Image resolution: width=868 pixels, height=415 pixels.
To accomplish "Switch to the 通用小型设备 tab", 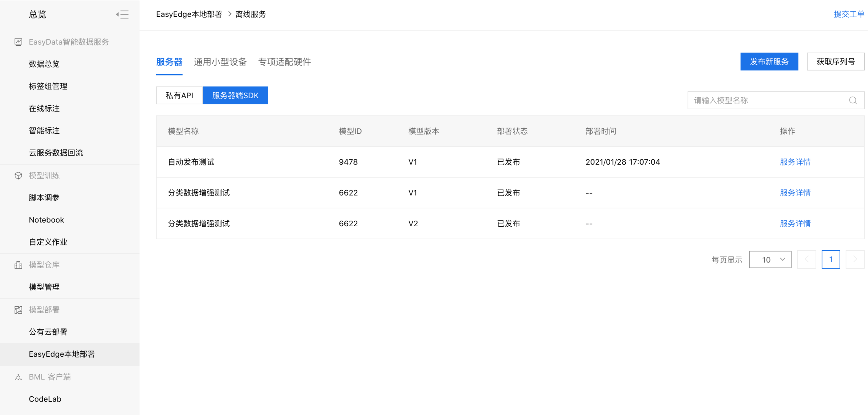I will click(x=220, y=62).
